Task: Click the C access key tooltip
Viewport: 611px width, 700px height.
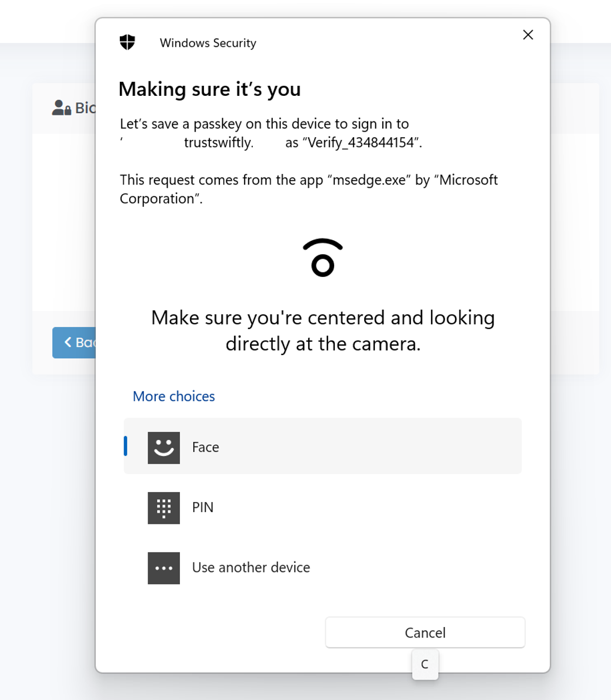Action: (x=425, y=664)
